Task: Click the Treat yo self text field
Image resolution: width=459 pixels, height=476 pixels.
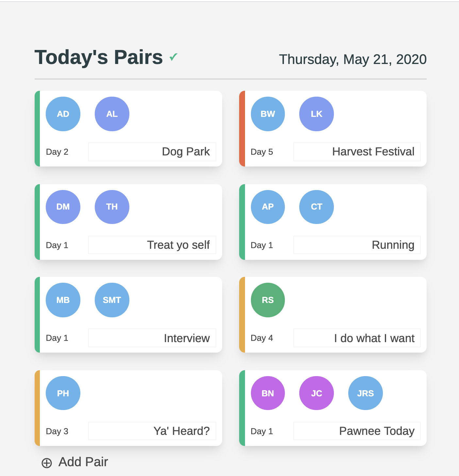Action: [x=152, y=245]
